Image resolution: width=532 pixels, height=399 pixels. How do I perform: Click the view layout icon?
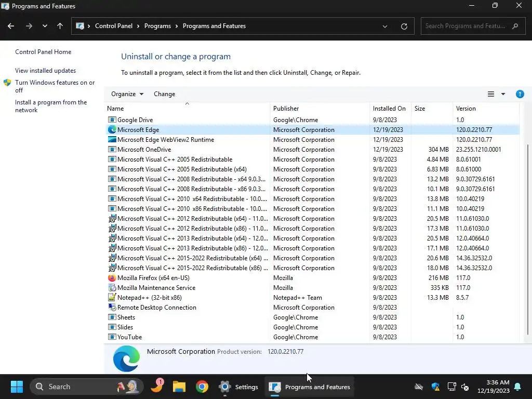(490, 94)
